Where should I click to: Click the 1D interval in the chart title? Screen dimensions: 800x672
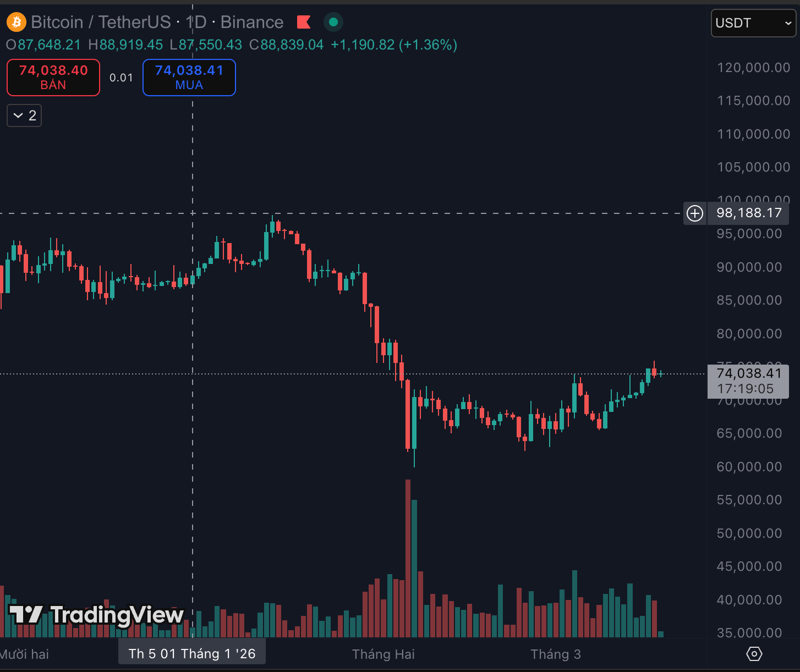[196, 22]
